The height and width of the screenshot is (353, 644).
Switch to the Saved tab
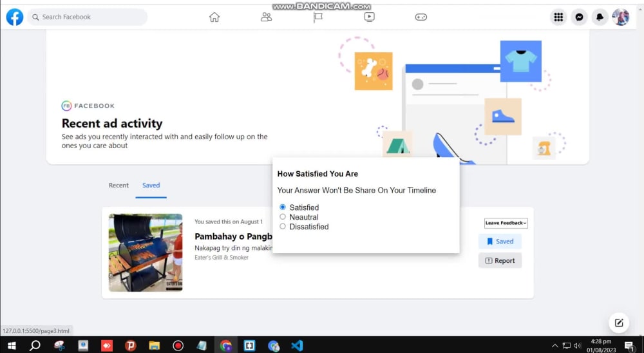click(x=151, y=186)
